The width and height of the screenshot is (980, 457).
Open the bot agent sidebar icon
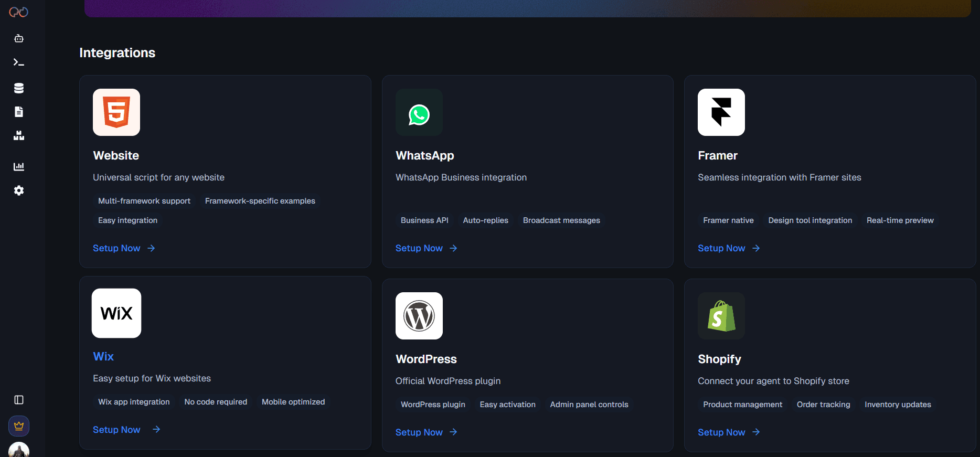pyautogui.click(x=19, y=38)
